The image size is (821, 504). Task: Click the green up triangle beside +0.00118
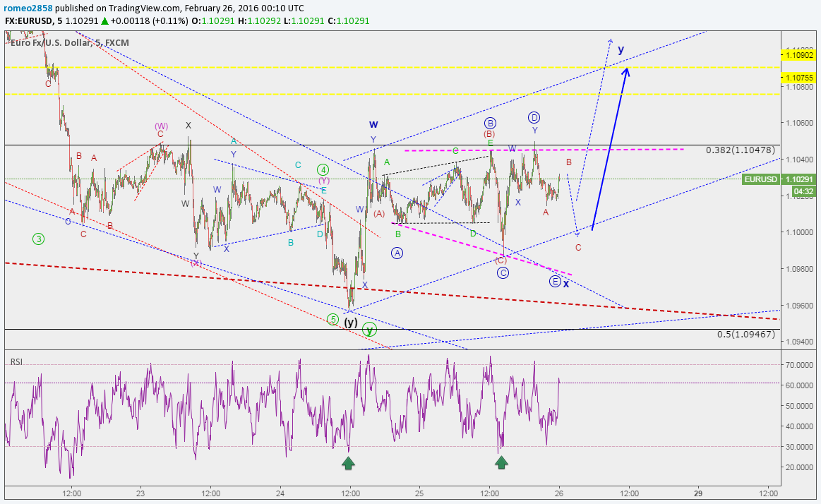tap(104, 21)
